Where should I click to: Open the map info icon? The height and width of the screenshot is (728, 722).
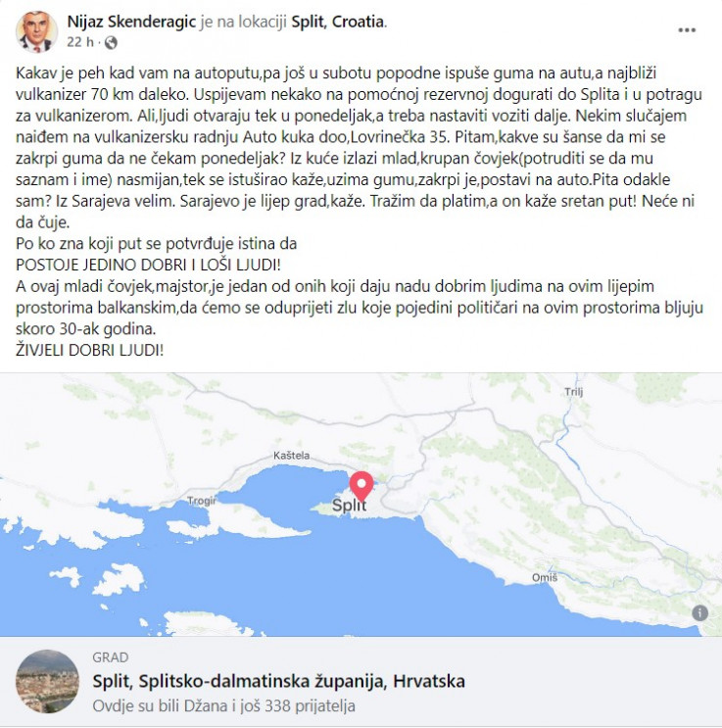pyautogui.click(x=700, y=612)
